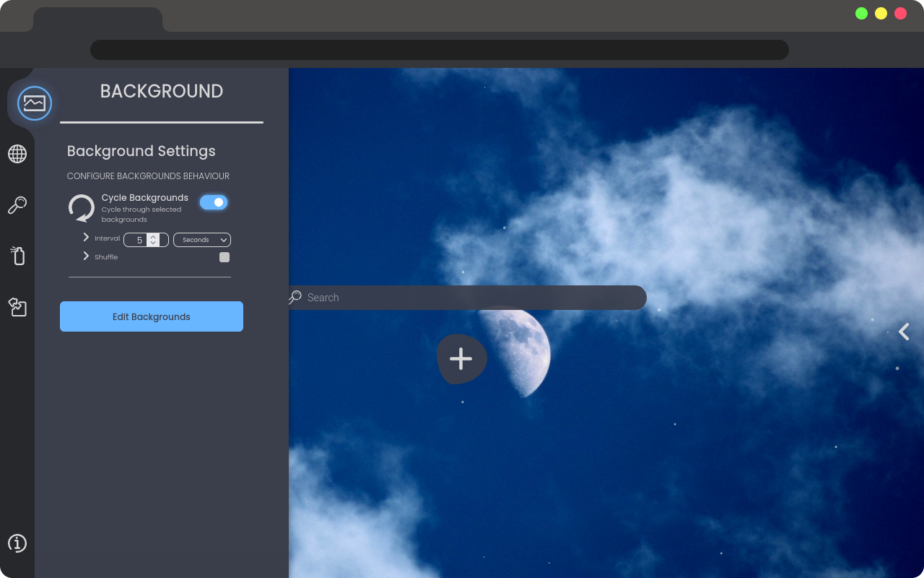
Task: Click 'Cycle through selected backgrounds' description
Action: pos(141,215)
